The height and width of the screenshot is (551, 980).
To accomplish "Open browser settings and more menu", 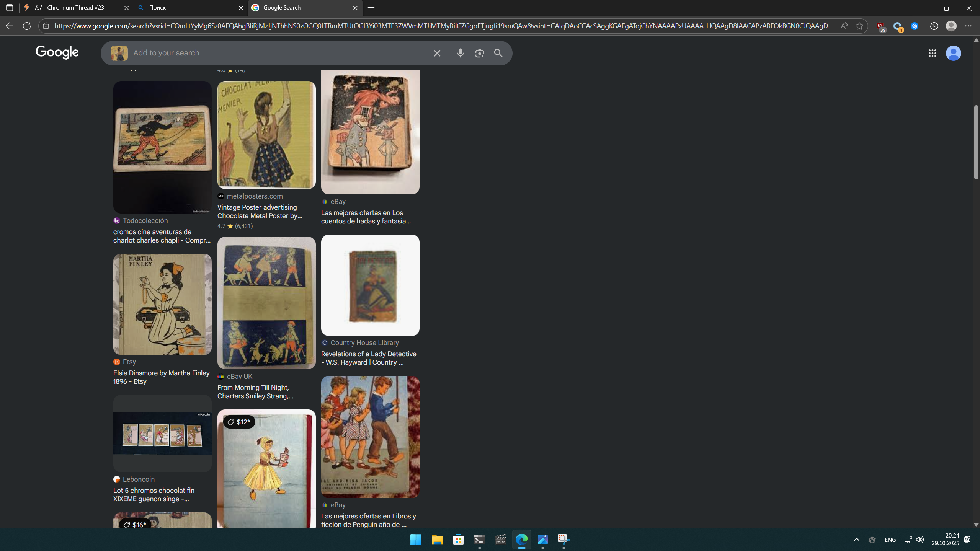I will [x=968, y=26].
